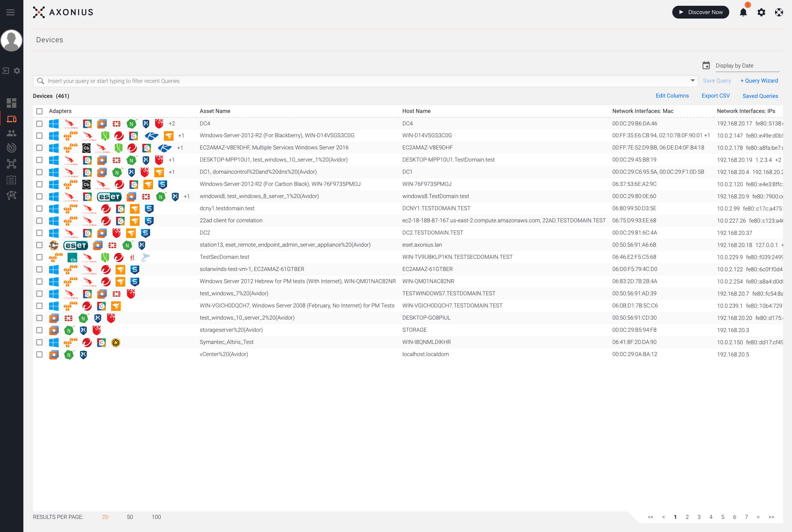This screenshot has height=532, width=792.
Task: Click the logout icon in sidebar
Action: (x=6, y=71)
